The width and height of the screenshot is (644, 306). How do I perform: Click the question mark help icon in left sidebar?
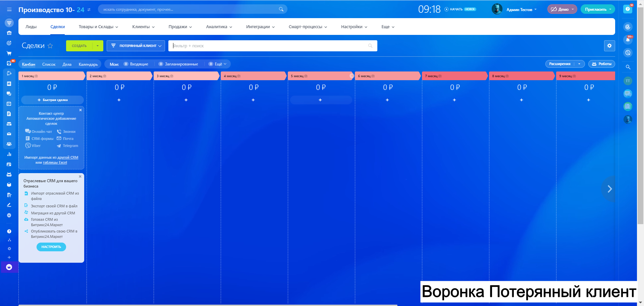click(9, 231)
